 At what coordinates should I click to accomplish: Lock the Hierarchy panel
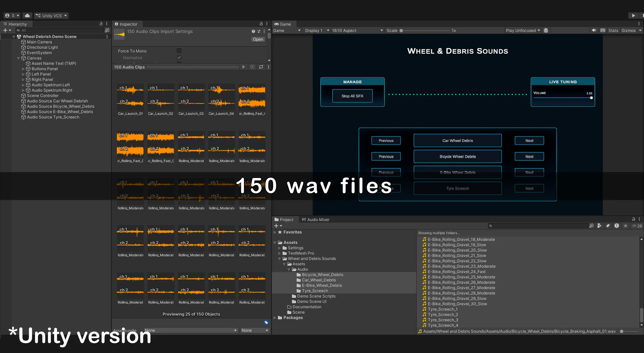point(101,24)
